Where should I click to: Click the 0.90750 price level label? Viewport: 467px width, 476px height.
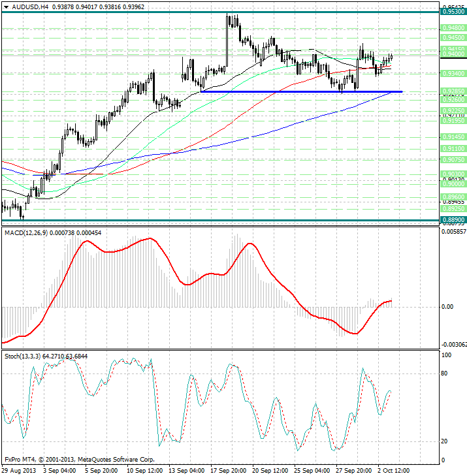(453, 160)
